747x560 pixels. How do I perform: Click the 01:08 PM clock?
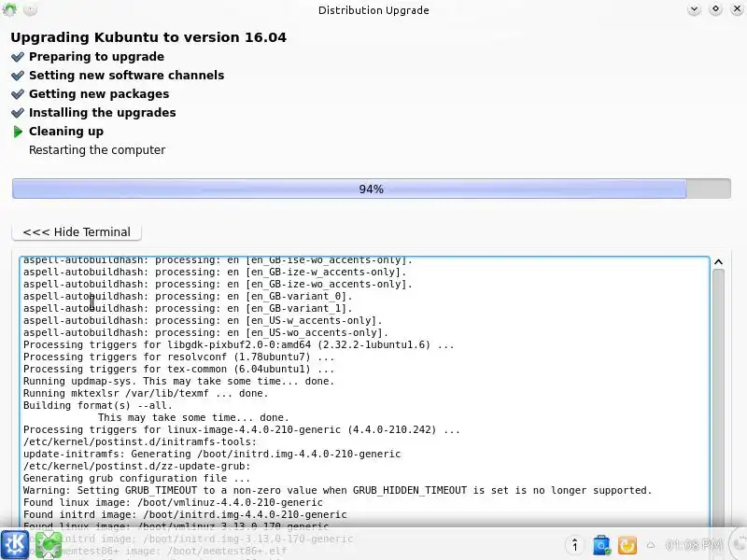pos(693,544)
